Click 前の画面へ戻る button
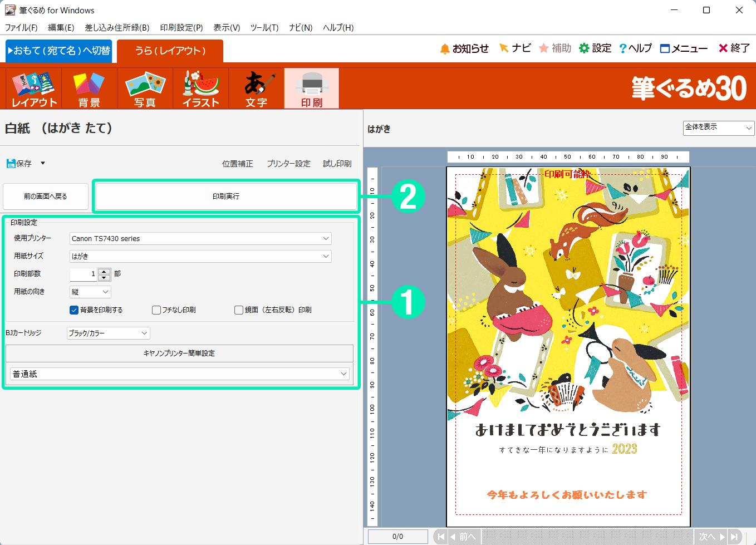Image resolution: width=756 pixels, height=545 pixels. (46, 197)
